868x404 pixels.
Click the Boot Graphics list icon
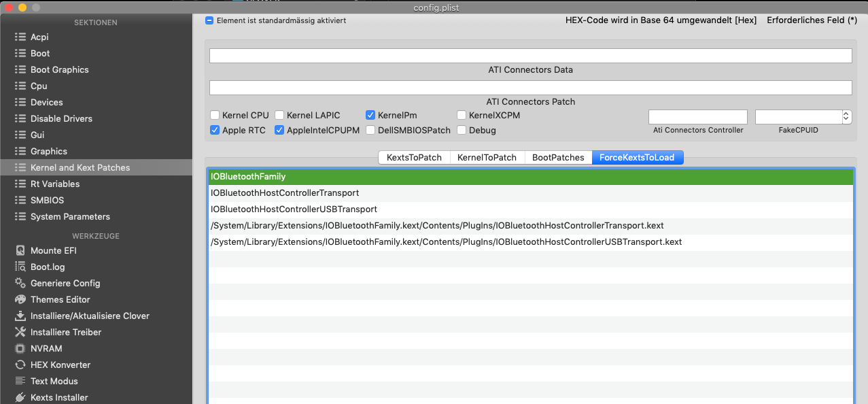(x=20, y=69)
